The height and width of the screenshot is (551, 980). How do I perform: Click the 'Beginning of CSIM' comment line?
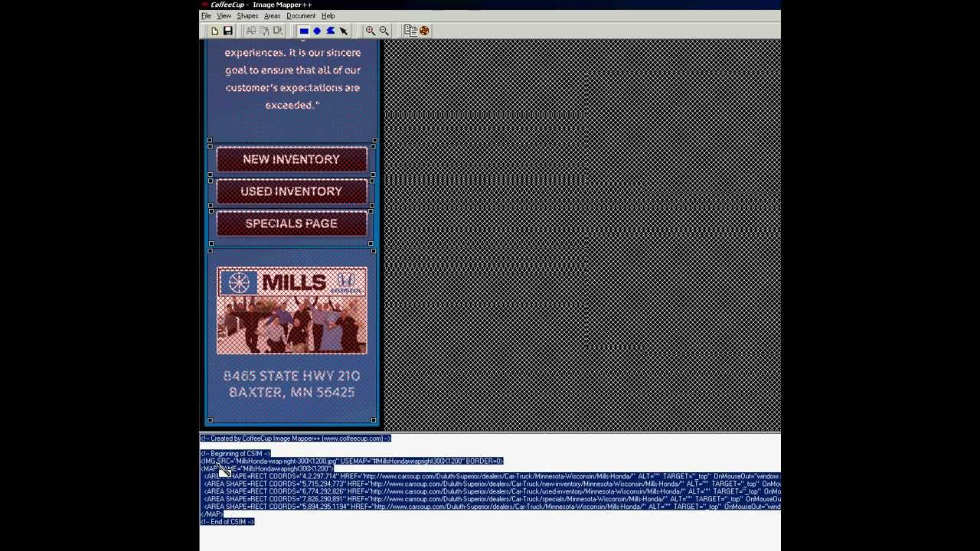tap(235, 454)
